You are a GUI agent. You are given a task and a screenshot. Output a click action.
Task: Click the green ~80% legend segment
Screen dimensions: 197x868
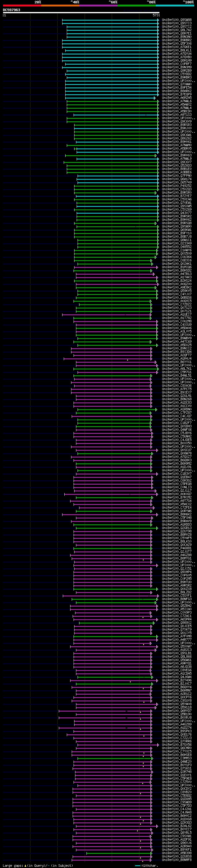(x=137, y=6)
